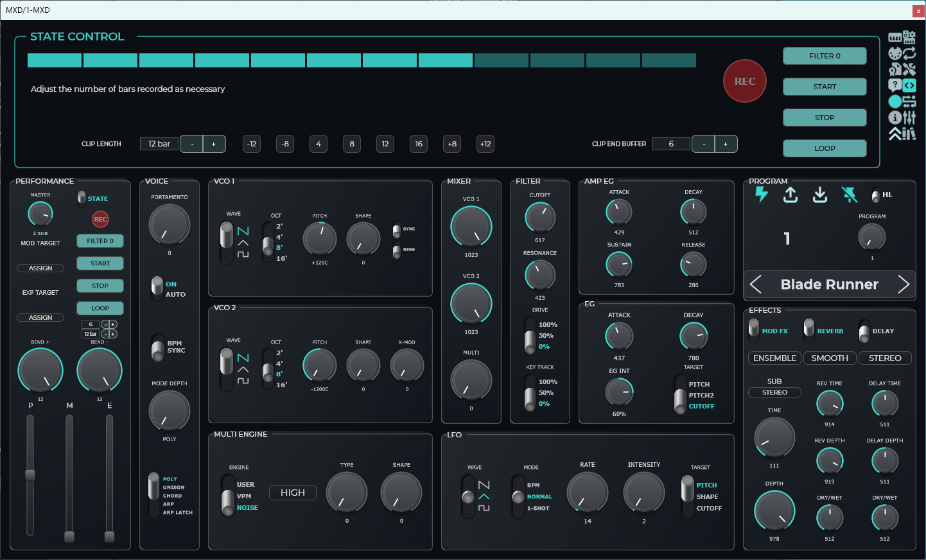
Task: Select LFO triangle wave icon
Action: (x=484, y=496)
